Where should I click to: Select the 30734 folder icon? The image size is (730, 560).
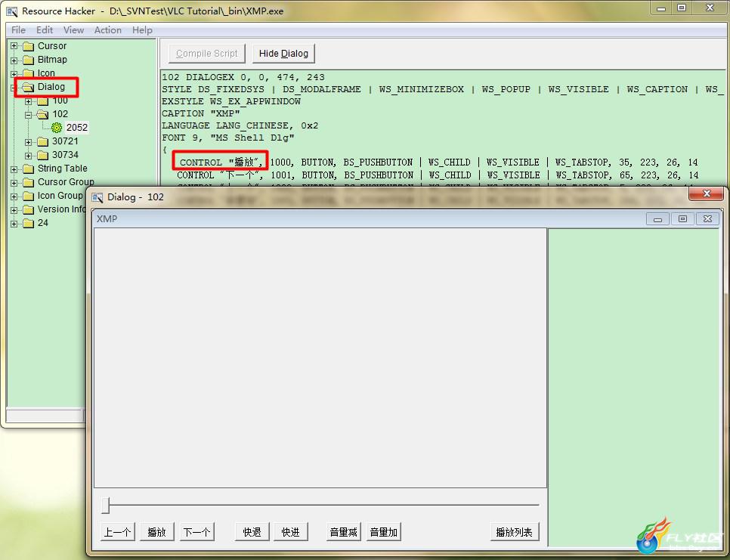[x=43, y=155]
